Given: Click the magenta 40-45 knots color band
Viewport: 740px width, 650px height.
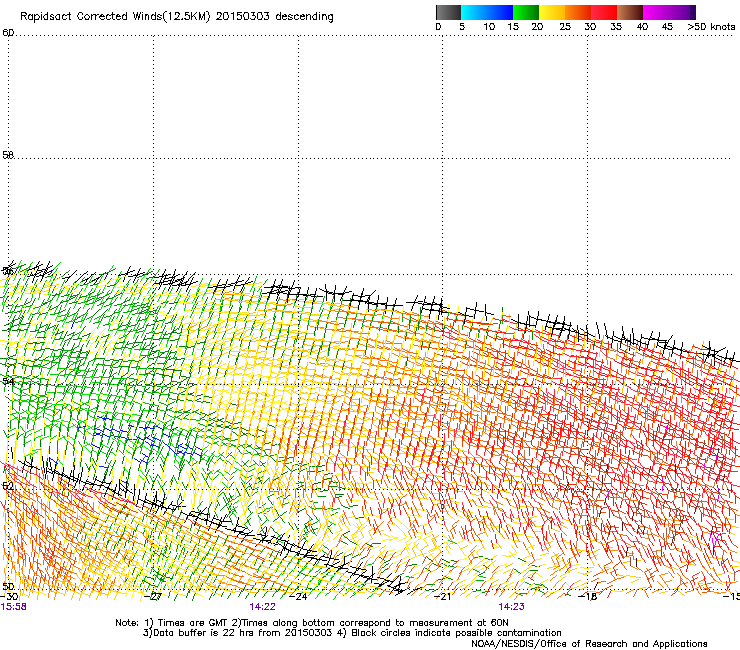Looking at the screenshot, I should 656,12.
